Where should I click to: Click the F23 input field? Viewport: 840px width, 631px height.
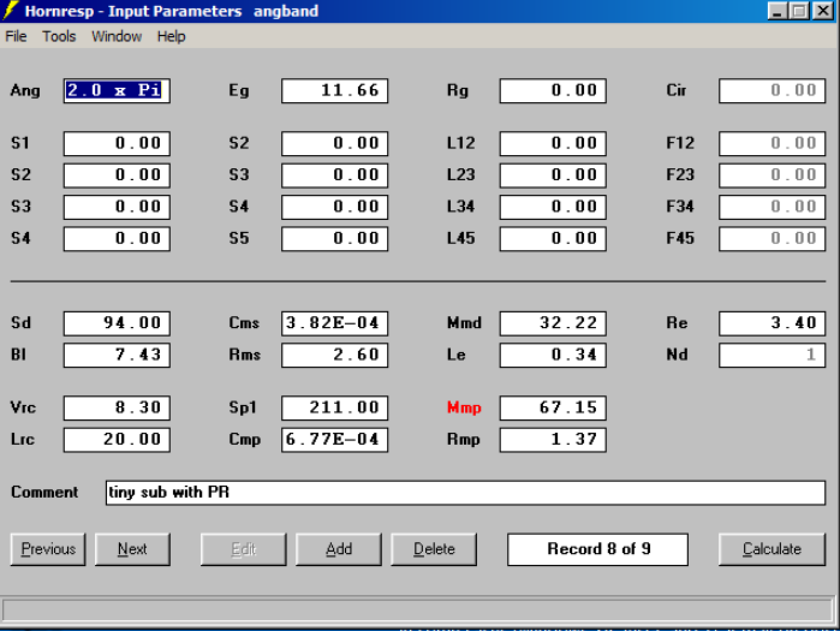tap(772, 175)
